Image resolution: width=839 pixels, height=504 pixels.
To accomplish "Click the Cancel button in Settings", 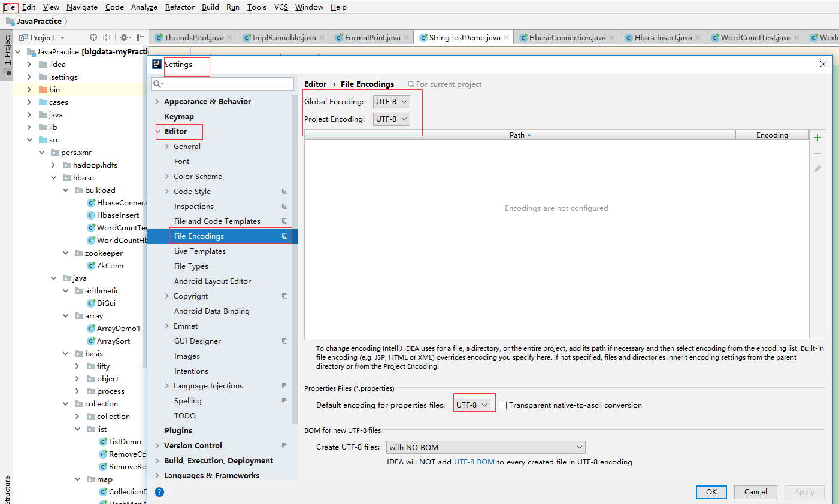I will (x=755, y=492).
